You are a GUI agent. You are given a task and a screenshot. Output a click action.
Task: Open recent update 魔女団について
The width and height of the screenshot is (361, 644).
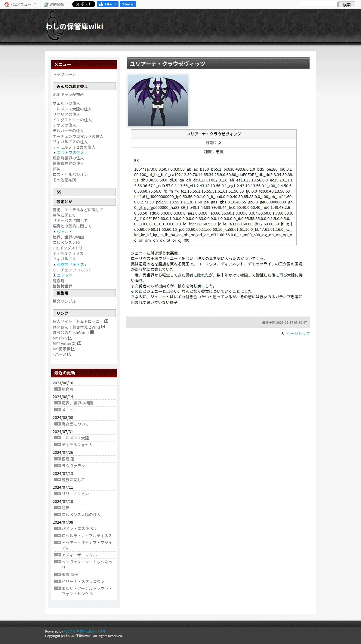[75, 424]
